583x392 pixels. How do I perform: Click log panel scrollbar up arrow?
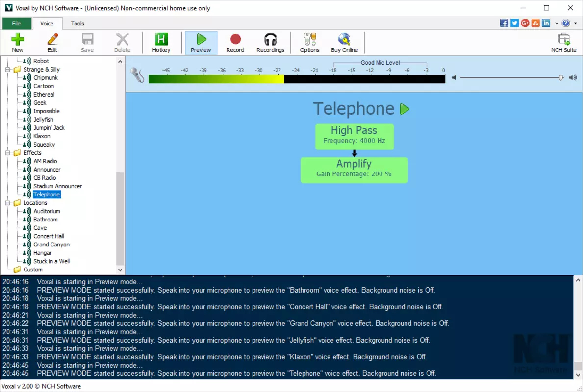(x=578, y=280)
